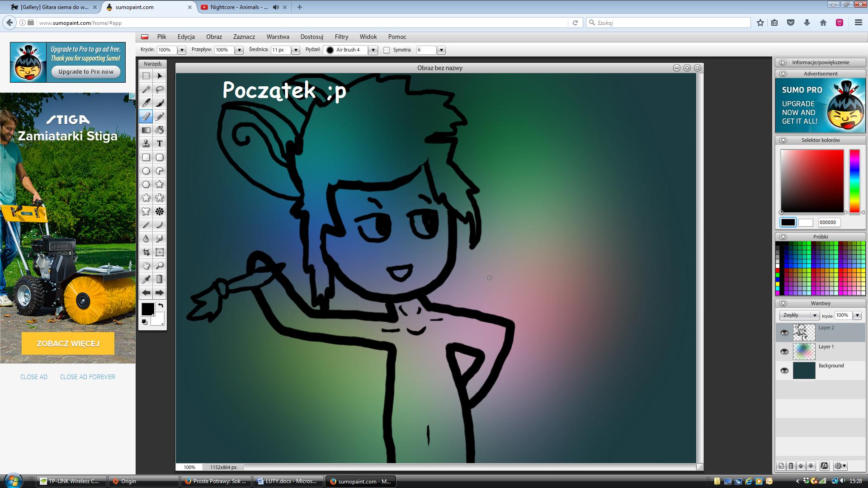Toggle Background layer visibility eye
This screenshot has height=488, width=868.
pos(784,371)
